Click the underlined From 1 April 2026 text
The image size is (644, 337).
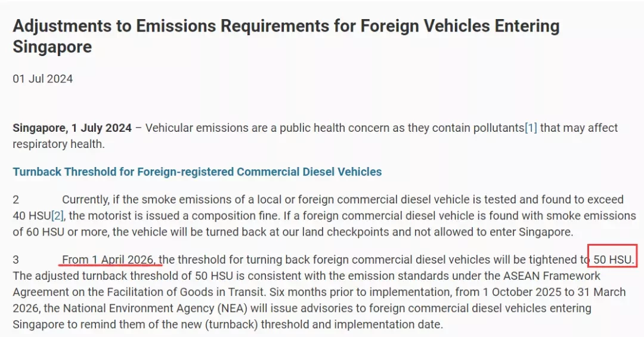click(109, 259)
